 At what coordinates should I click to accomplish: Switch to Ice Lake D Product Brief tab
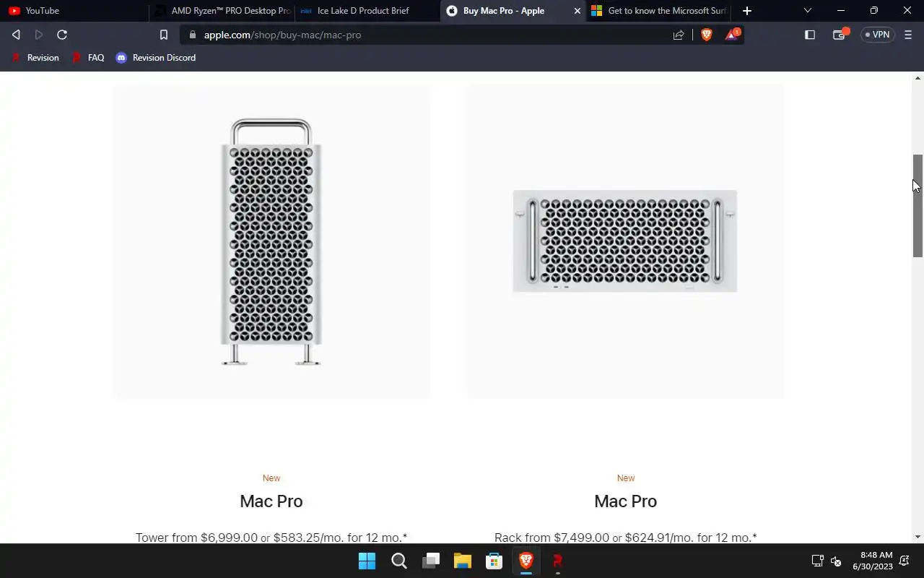(x=367, y=11)
